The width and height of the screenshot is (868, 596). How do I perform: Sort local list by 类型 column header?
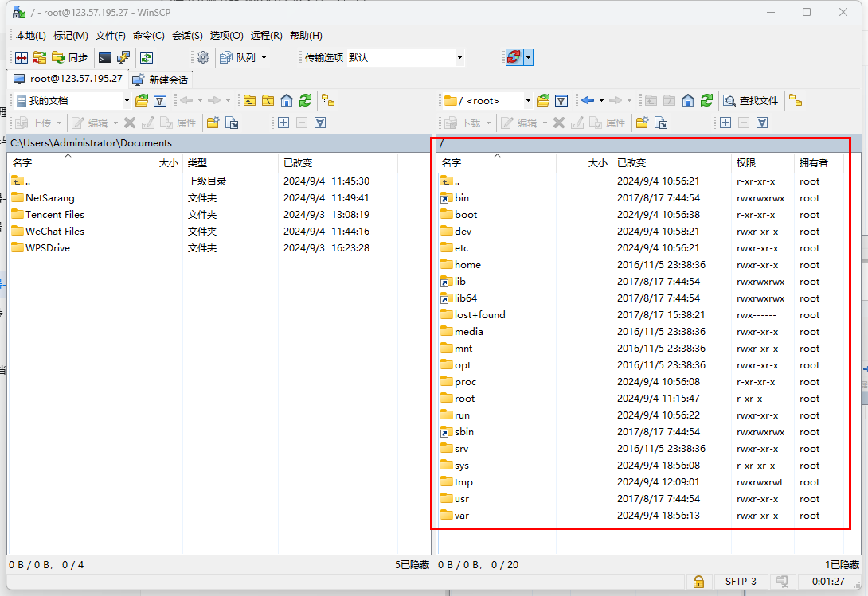tap(230, 162)
